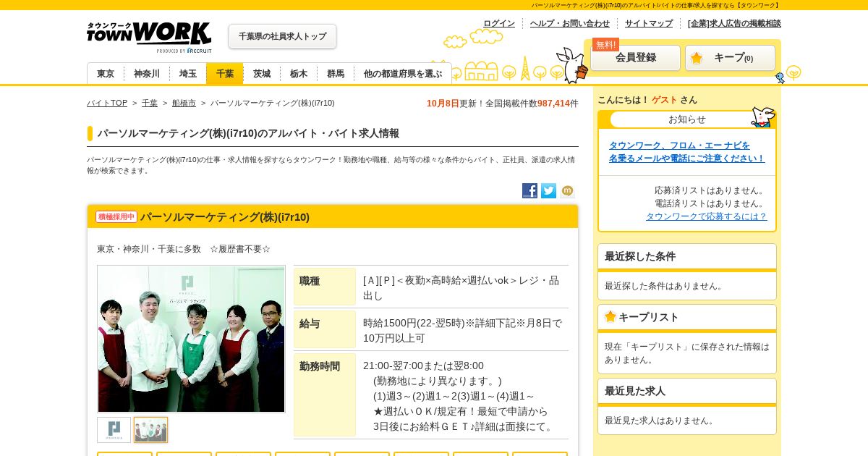Open タウンワークで応募するには？ link
This screenshot has width=868, height=456.
(706, 216)
